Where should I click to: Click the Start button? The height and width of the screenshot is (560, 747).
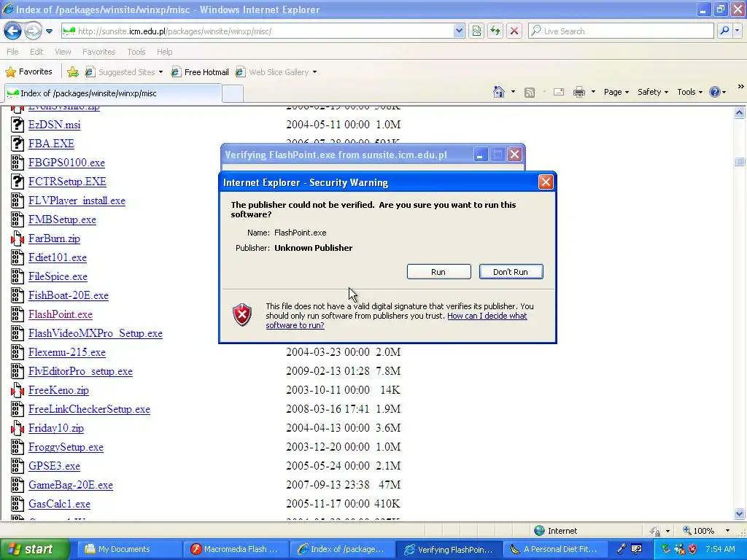coord(34,549)
